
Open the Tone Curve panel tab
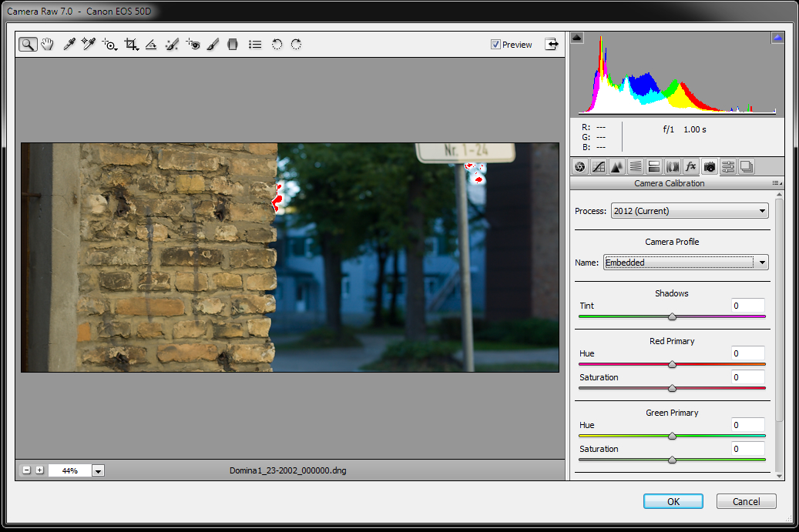click(x=599, y=166)
